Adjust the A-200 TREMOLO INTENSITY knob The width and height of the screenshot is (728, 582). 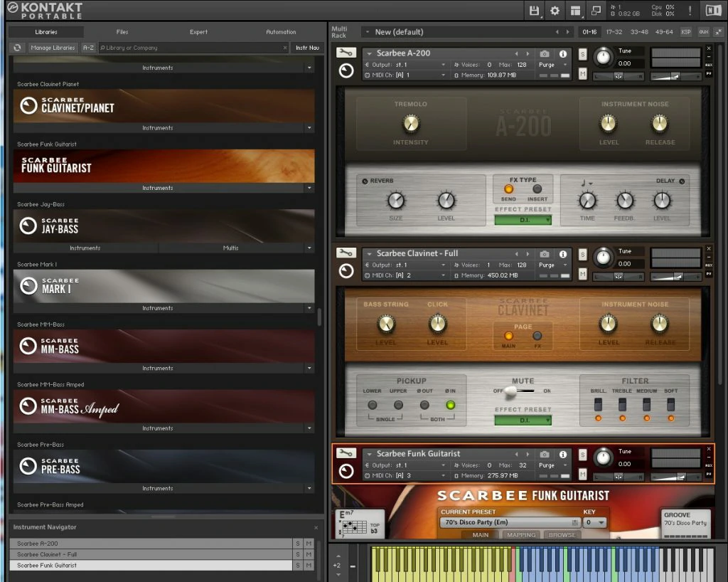tap(410, 124)
